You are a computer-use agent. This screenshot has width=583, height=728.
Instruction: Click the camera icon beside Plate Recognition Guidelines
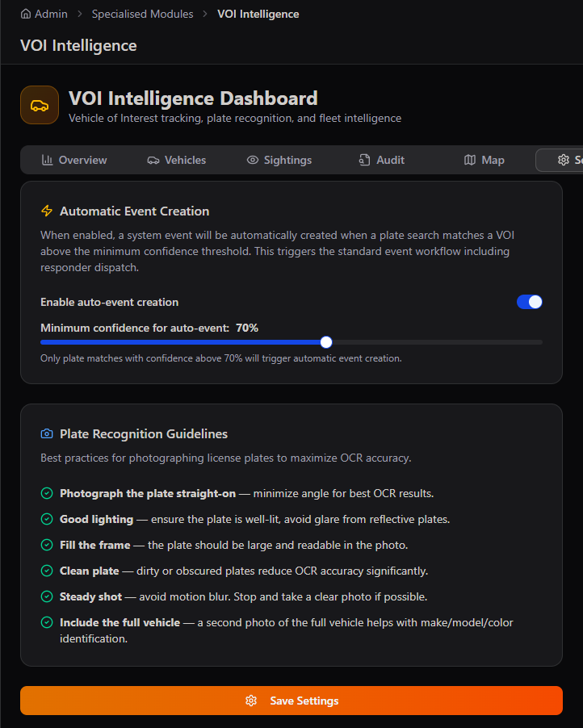click(47, 433)
